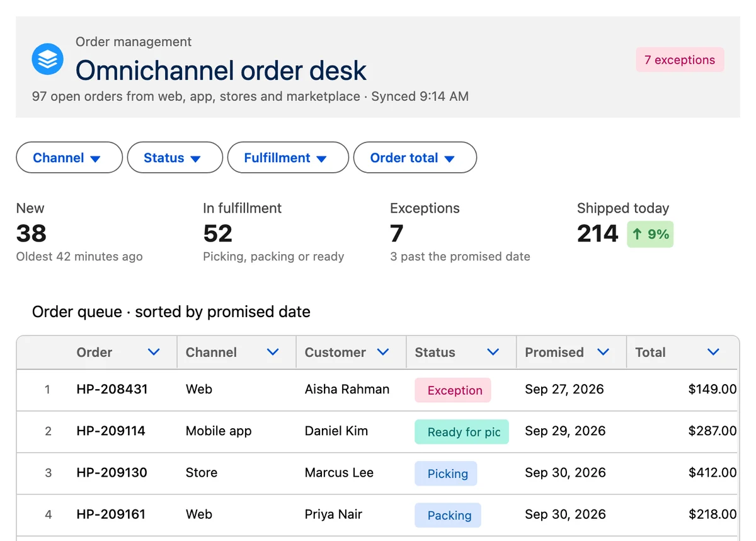Image resolution: width=756 pixels, height=541 pixels.
Task: Open the Fulfillment filter dropdown
Action: tap(288, 158)
